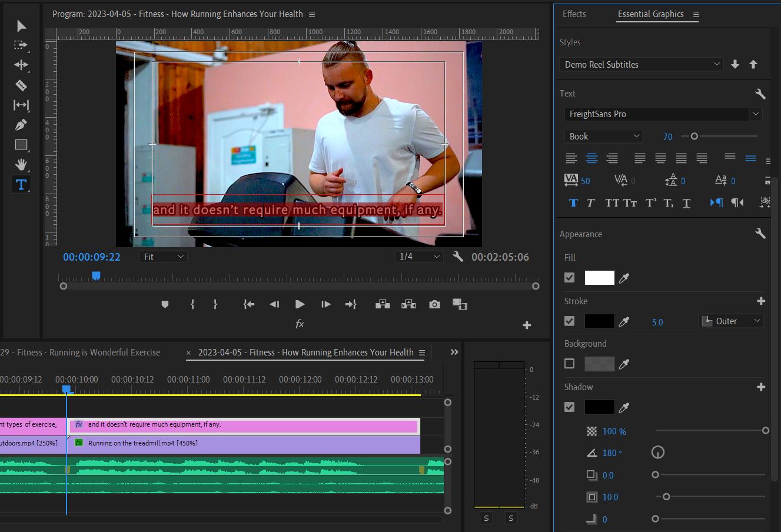Image resolution: width=781 pixels, height=532 pixels.
Task: Click the Lift button
Action: click(x=383, y=304)
